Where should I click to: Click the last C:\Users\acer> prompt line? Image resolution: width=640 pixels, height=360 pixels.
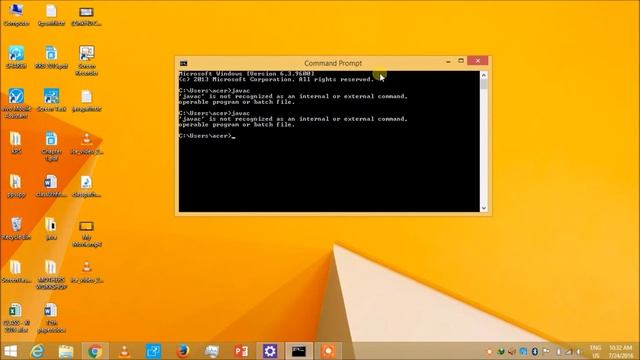pyautogui.click(x=207, y=136)
